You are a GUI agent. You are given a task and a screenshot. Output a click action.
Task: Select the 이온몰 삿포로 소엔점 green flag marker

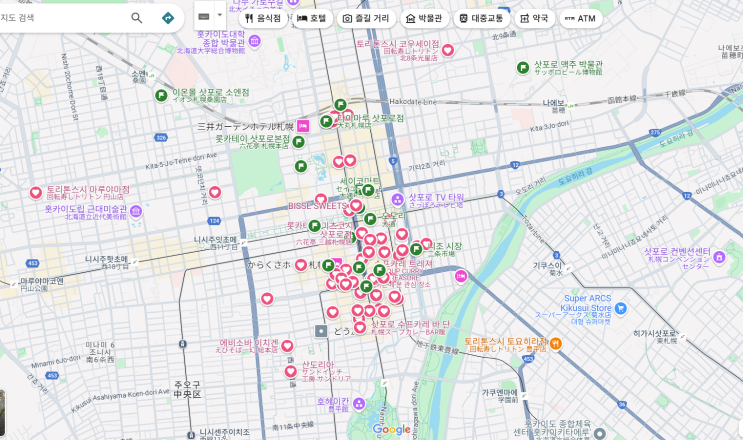(161, 96)
